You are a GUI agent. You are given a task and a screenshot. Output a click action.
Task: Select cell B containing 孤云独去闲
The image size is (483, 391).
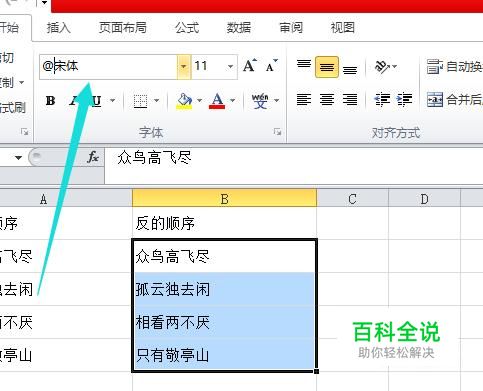224,289
